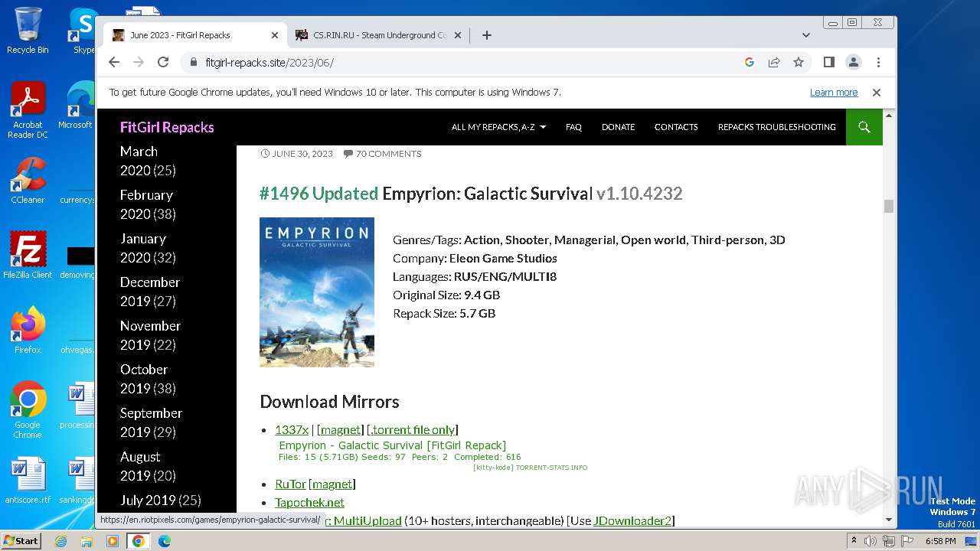Image resolution: width=980 pixels, height=551 pixels.
Task: Open Microsoft Edge from taskbar
Action: click(165, 541)
